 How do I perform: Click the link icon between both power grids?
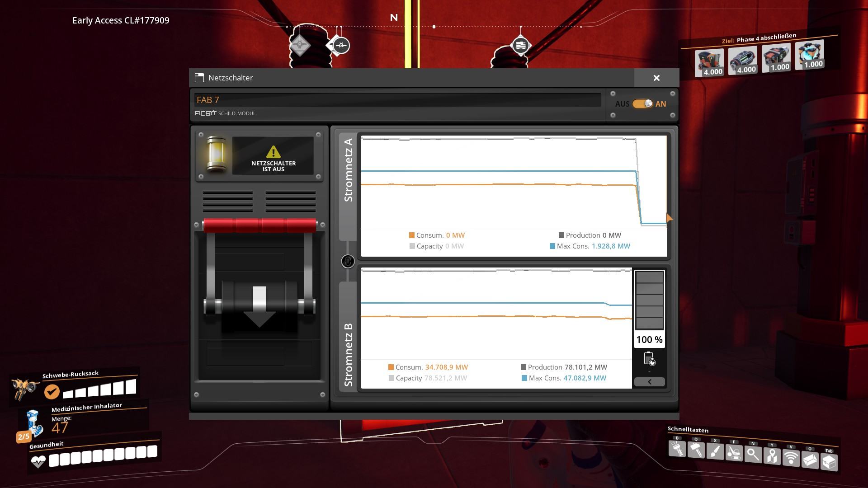tap(348, 261)
